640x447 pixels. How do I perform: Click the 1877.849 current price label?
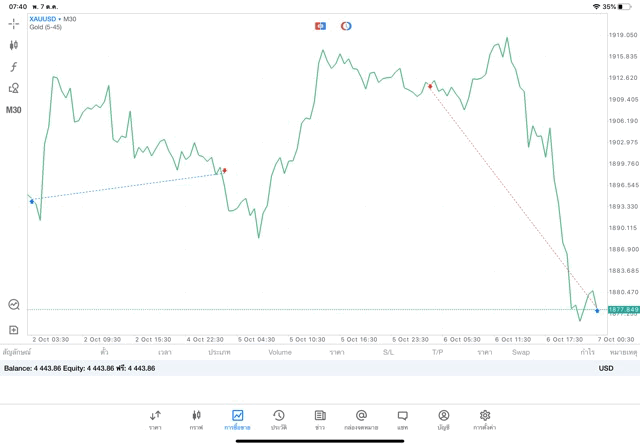(620, 310)
